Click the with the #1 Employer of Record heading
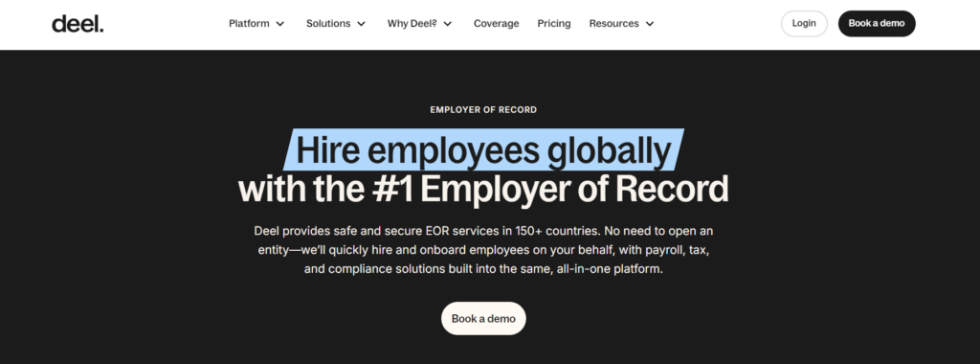Viewport: 980px width, 364px height. 483,189
